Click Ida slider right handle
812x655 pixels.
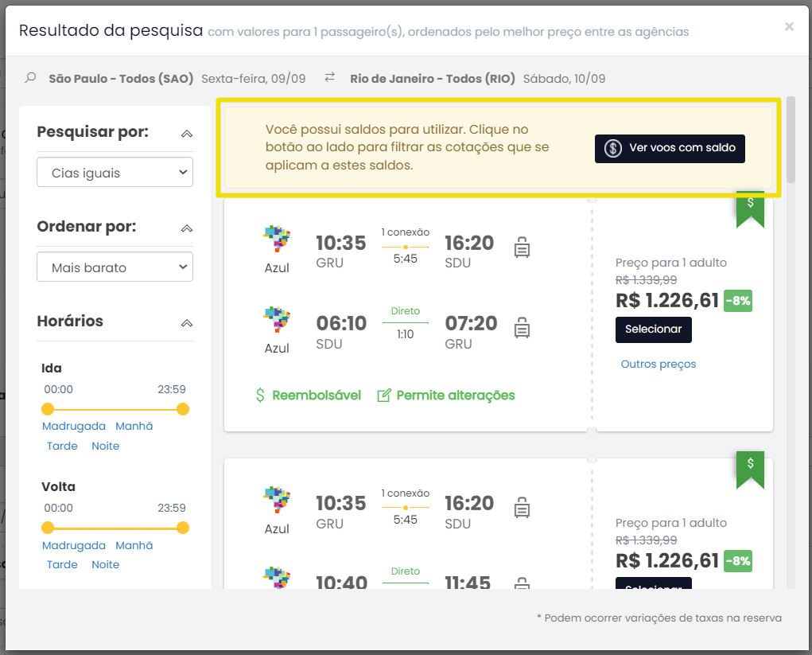[x=183, y=409]
